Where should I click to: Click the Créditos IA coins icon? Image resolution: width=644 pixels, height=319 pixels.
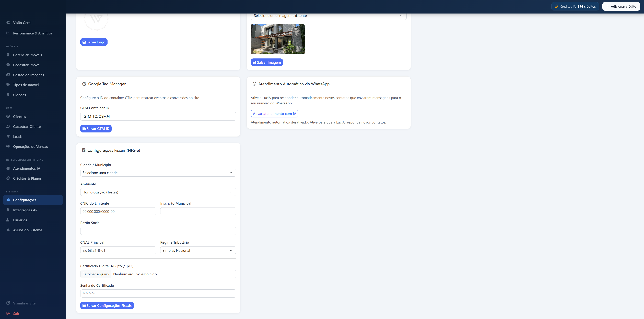556,6
